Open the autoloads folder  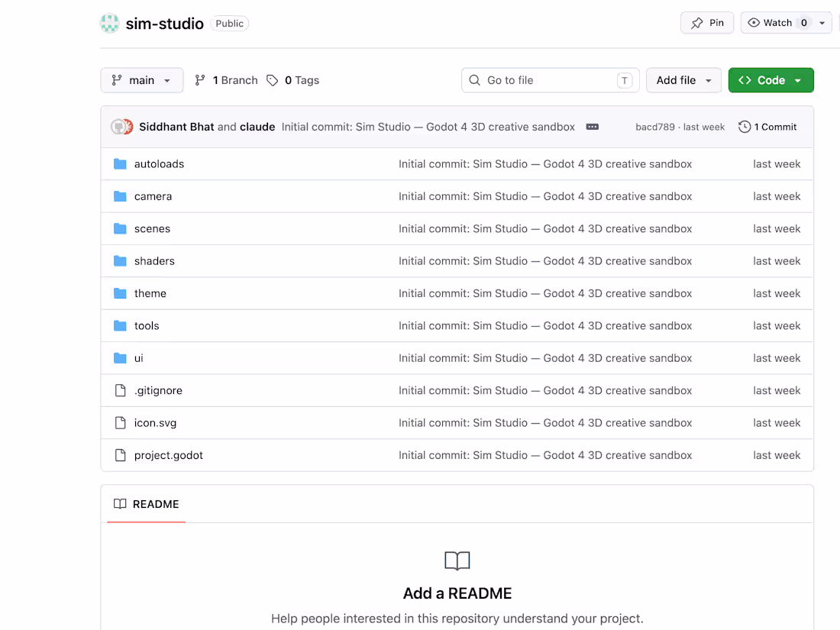pyautogui.click(x=159, y=164)
